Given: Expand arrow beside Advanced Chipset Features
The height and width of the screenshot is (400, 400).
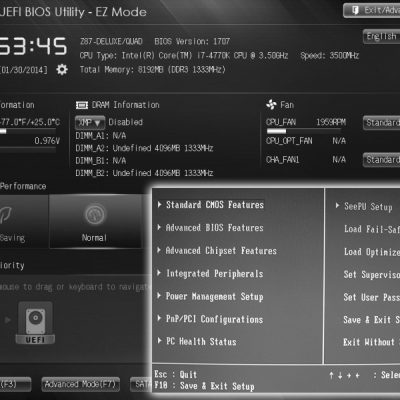Looking at the screenshot, I should tap(159, 250).
